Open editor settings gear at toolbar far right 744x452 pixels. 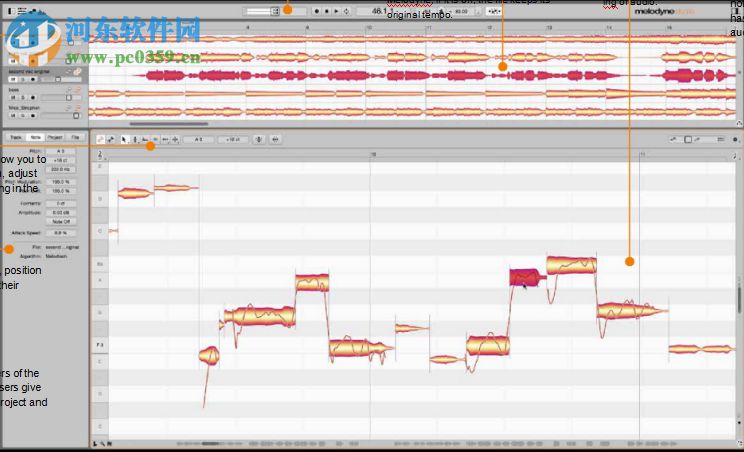pos(735,139)
